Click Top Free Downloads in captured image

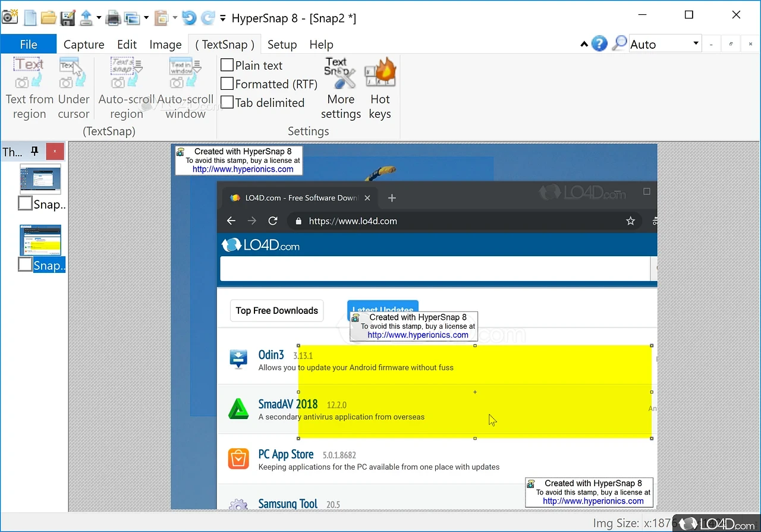click(x=276, y=310)
